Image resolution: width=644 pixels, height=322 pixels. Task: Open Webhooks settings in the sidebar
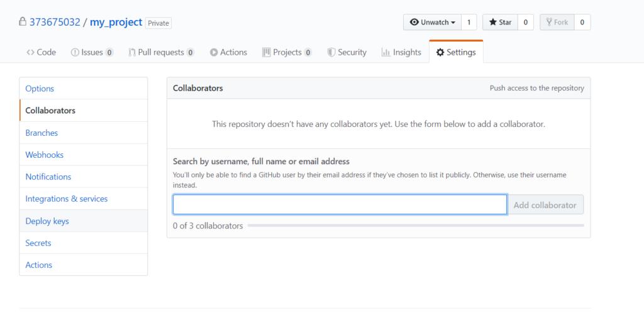click(84, 155)
